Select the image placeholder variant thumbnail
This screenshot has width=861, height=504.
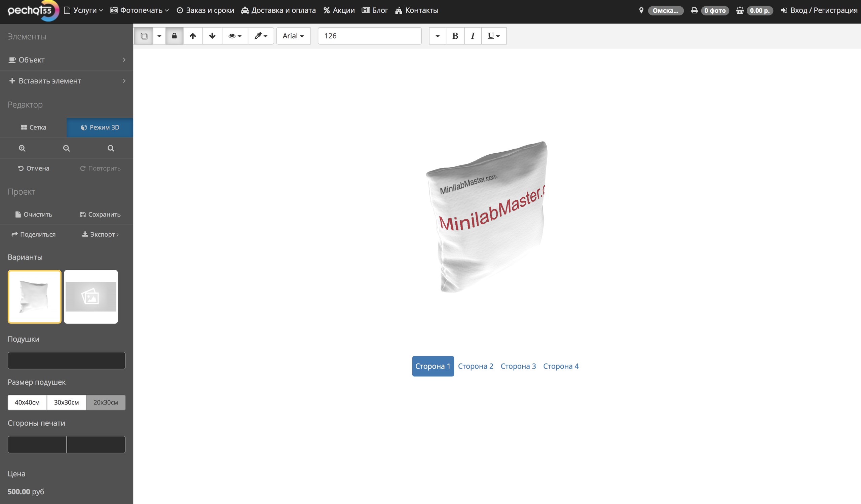click(x=91, y=297)
